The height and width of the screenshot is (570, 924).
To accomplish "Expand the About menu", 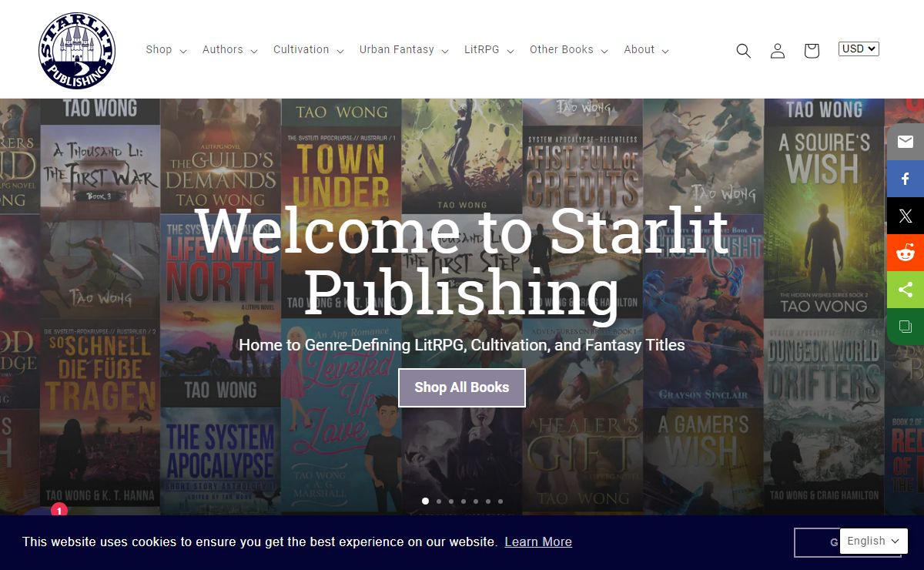I will 646,49.
